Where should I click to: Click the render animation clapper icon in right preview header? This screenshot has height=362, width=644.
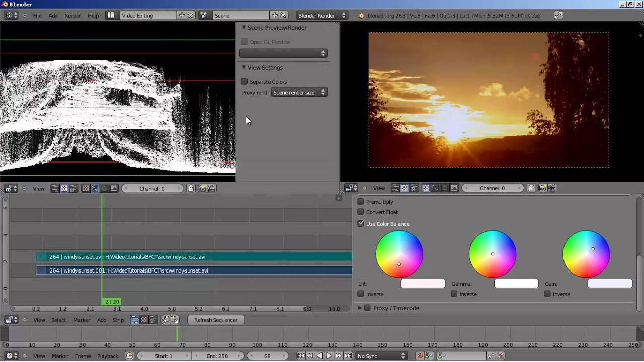[552, 188]
